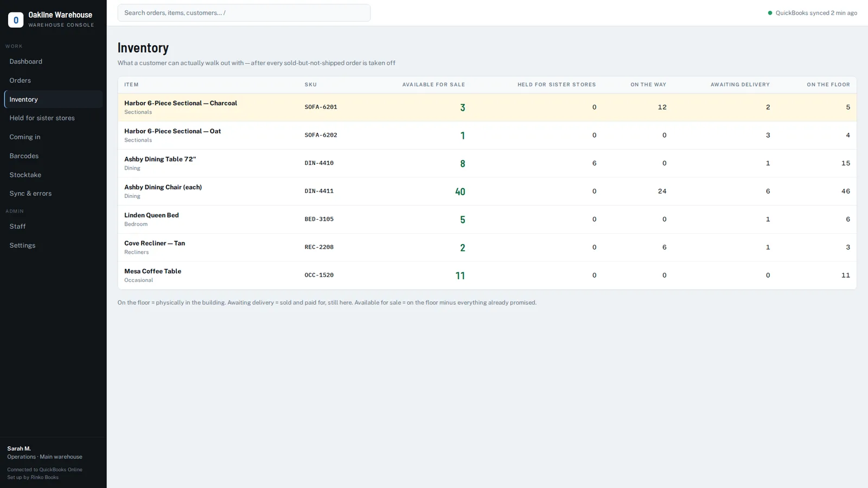Image resolution: width=868 pixels, height=488 pixels.
Task: Open Settings in sidebar
Action: tap(53, 246)
